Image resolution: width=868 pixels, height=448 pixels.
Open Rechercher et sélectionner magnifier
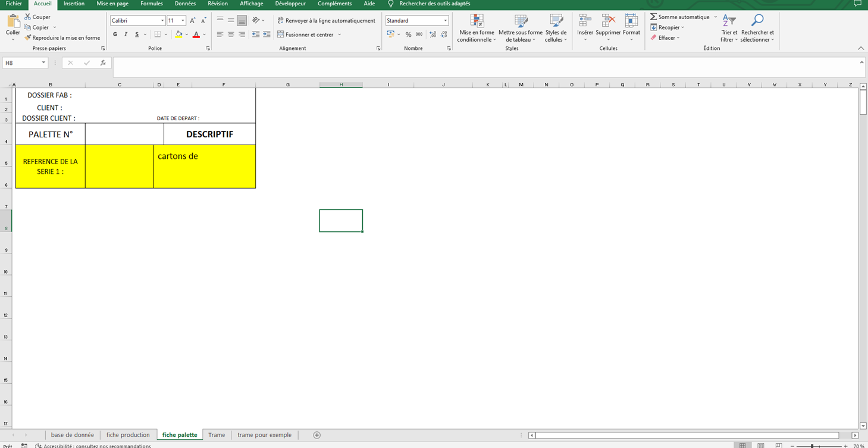pos(757,21)
